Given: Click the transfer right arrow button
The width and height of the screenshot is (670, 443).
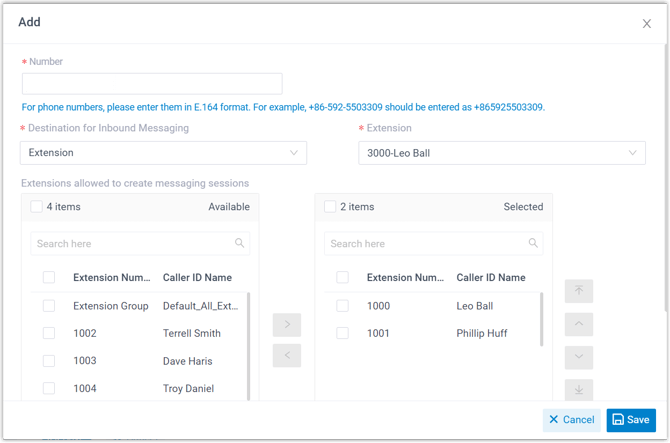Looking at the screenshot, I should coord(287,324).
